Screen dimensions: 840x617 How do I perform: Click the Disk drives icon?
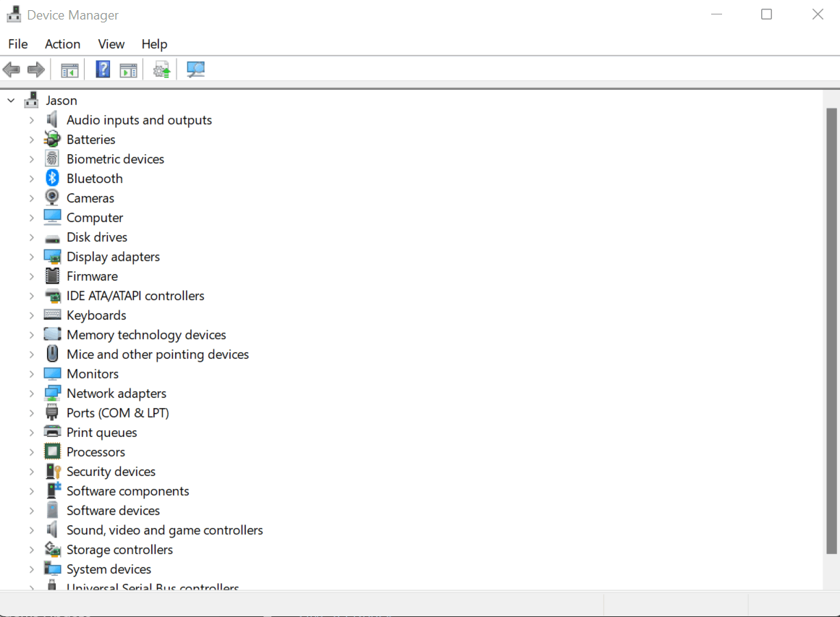(x=52, y=239)
